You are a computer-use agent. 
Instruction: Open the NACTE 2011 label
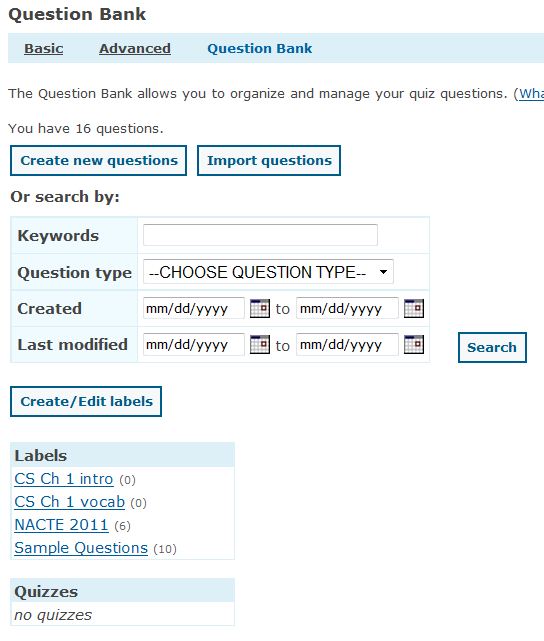(61, 524)
